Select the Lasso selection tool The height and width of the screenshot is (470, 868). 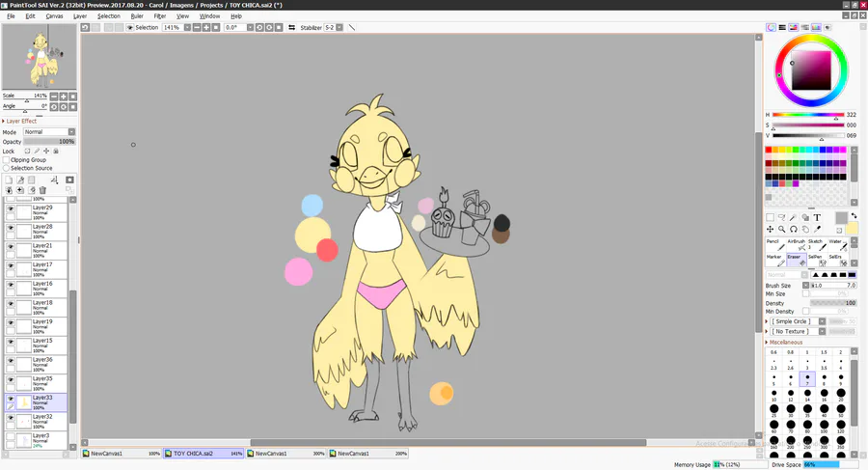click(781, 218)
